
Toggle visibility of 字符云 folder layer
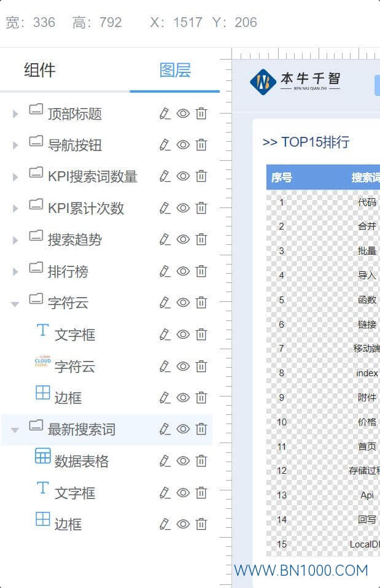coord(183,303)
